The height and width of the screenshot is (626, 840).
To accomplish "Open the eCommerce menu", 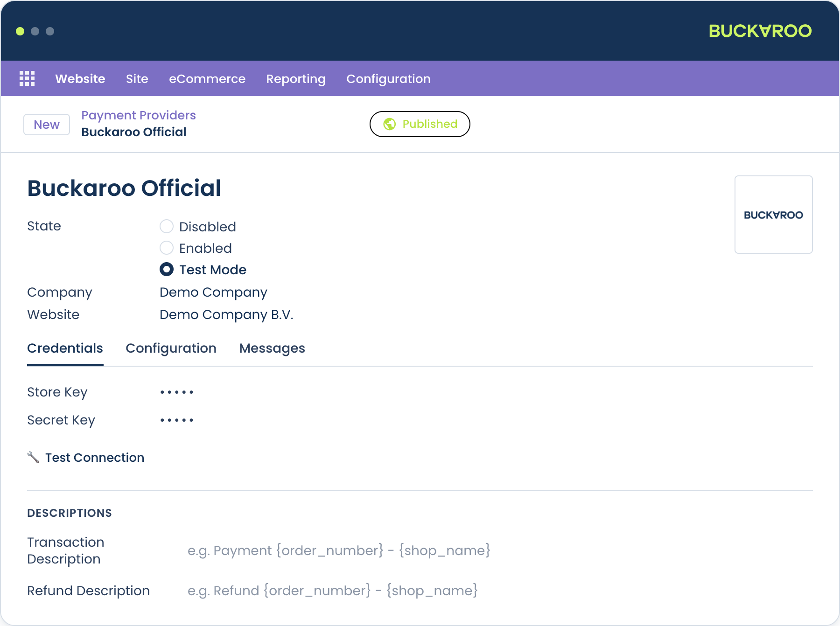I will click(x=207, y=78).
